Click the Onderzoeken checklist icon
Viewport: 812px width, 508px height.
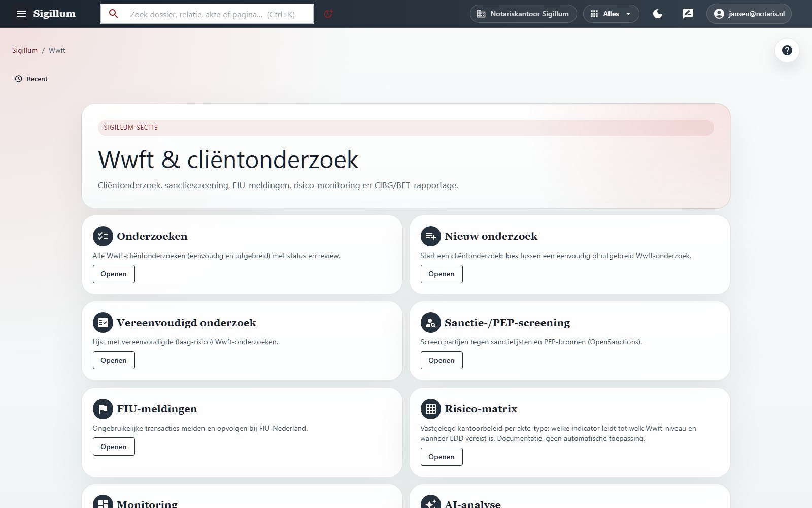pyautogui.click(x=103, y=236)
